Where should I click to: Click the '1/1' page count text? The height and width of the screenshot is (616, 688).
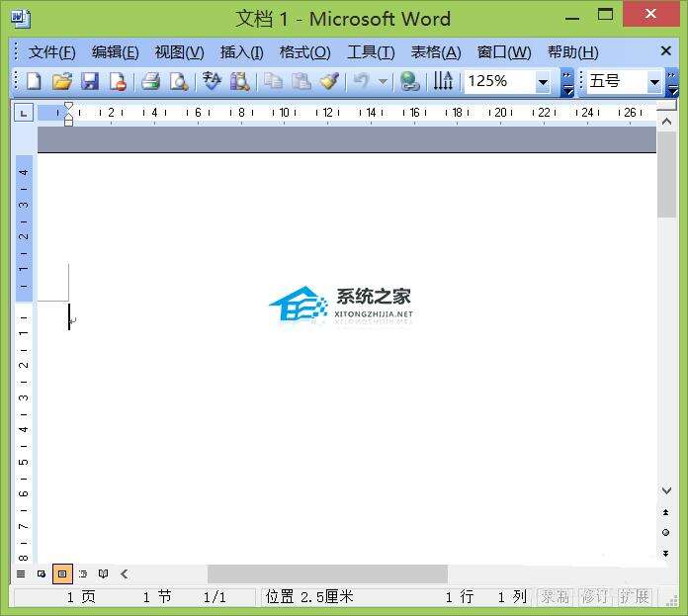click(x=215, y=597)
